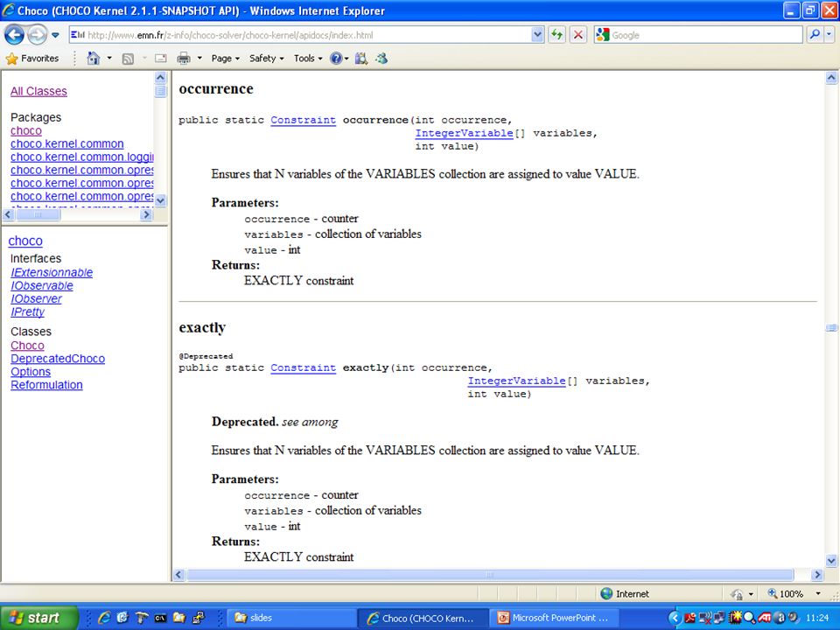This screenshot has height=630, width=840.
Task: Click the main frame horizontal scroll-left arrow
Action: coord(178,575)
